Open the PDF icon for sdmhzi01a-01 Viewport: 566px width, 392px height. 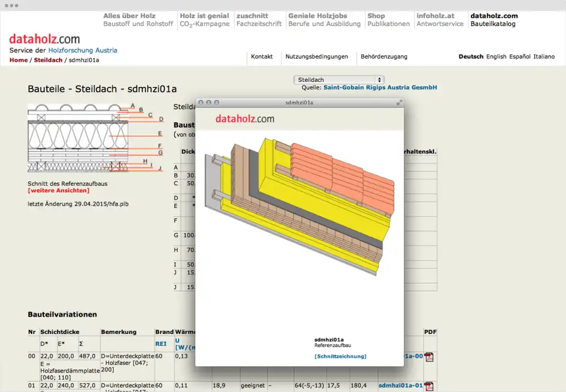tap(429, 386)
